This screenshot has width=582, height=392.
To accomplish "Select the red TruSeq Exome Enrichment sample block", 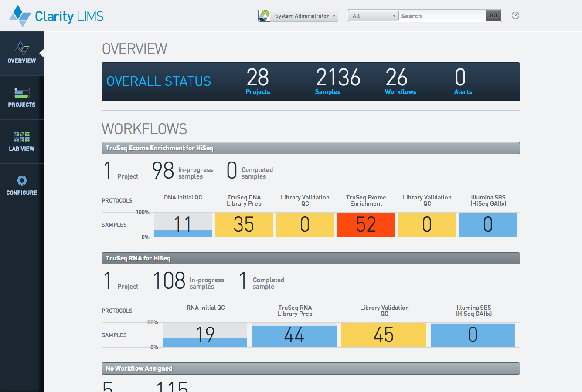I will [x=366, y=225].
